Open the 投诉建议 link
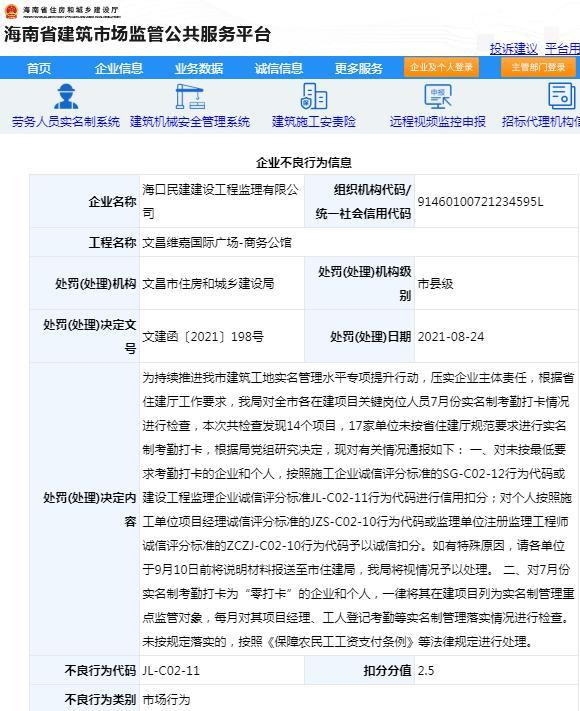This screenshot has height=711, width=580. [513, 49]
